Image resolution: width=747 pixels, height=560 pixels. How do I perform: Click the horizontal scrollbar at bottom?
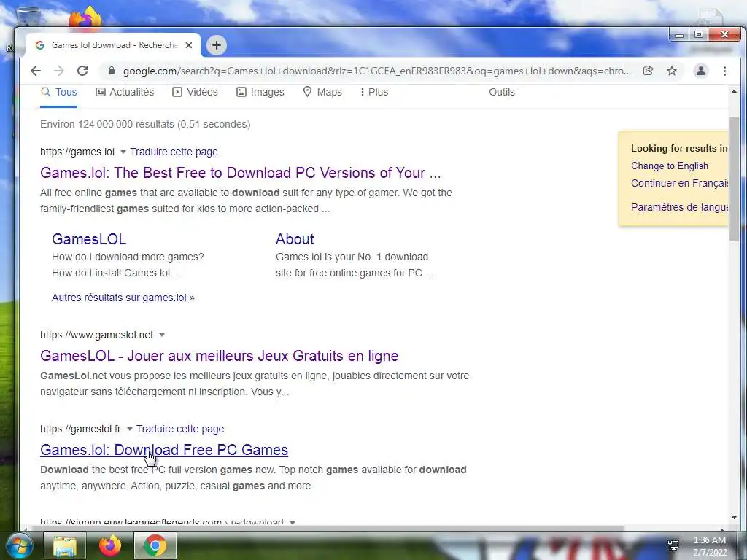328,528
